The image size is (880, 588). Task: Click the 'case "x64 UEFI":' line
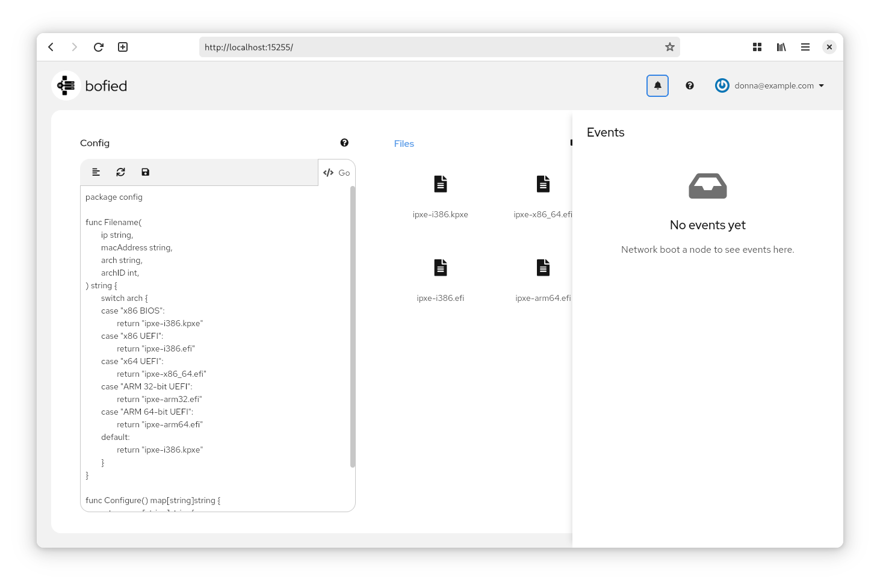[132, 362]
